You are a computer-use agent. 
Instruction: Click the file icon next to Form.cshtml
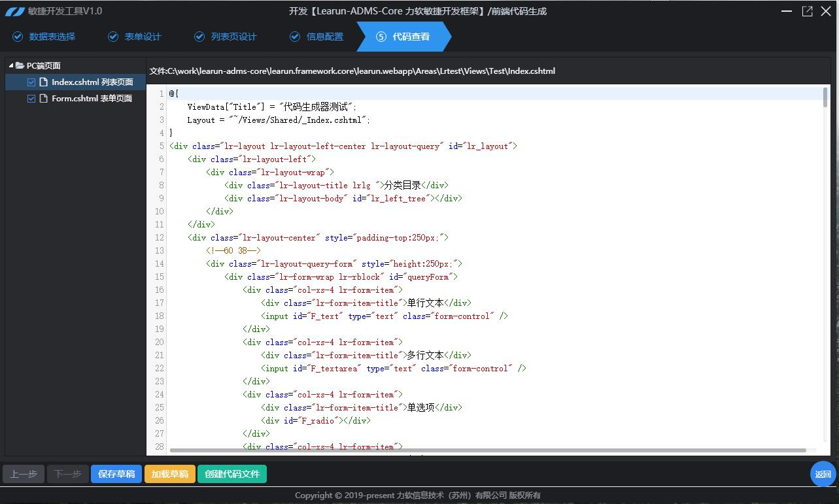[x=44, y=98]
